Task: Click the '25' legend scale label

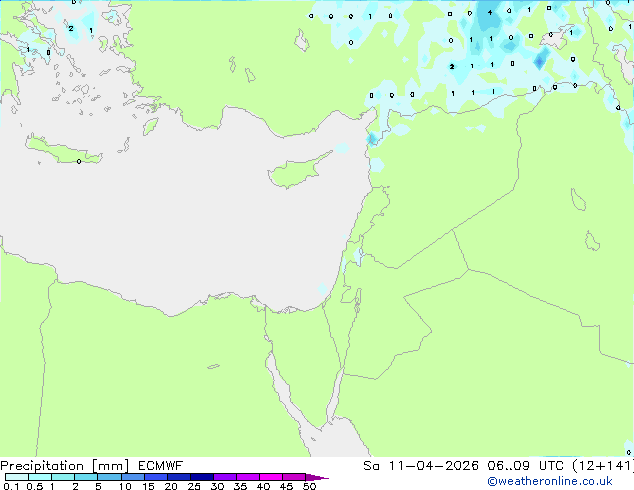Action: (x=194, y=486)
